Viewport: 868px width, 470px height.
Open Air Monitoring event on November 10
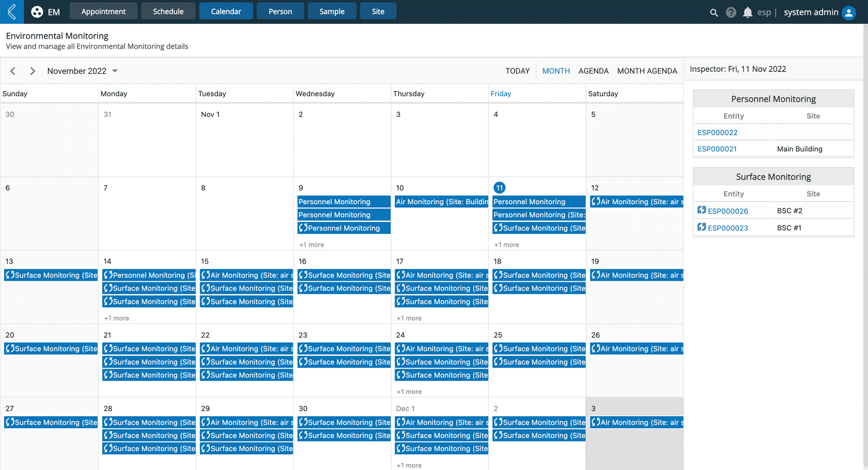pyautogui.click(x=442, y=202)
